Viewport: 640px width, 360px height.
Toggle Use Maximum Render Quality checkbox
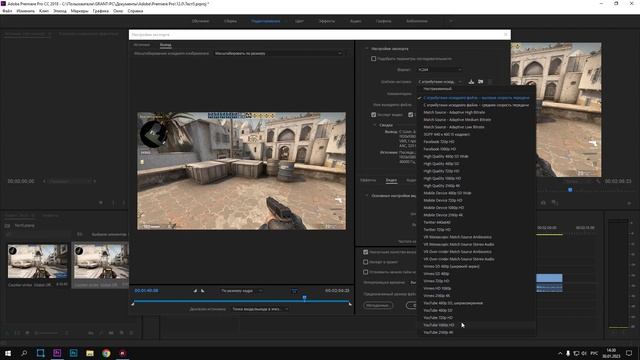tap(366, 252)
